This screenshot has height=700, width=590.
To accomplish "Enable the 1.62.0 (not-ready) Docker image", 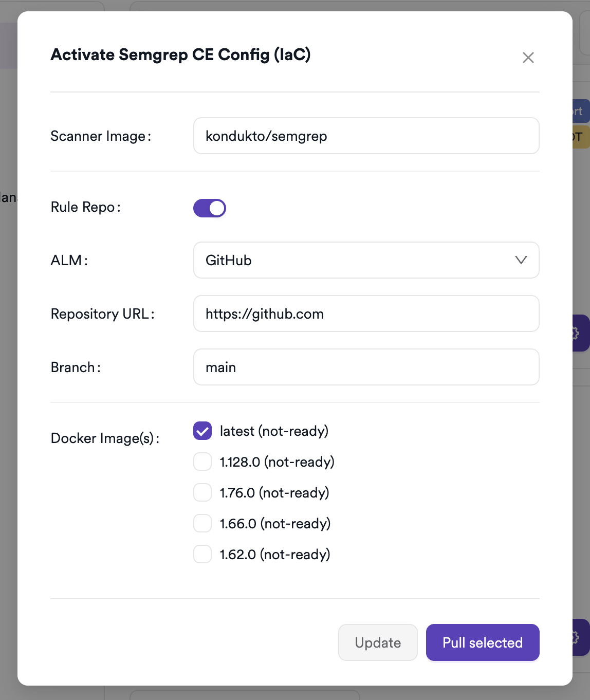I will click(202, 554).
